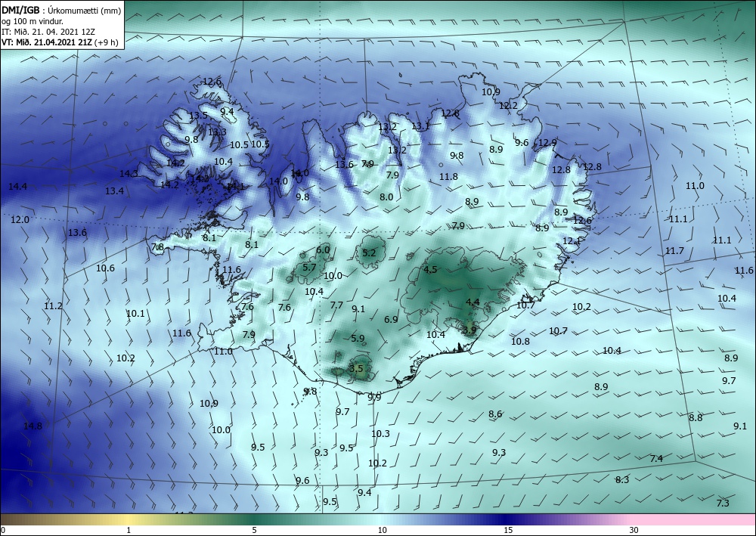Screen dimensions: 756x536
Task: Click the 9.9 value on the south coast
Action: click(374, 398)
